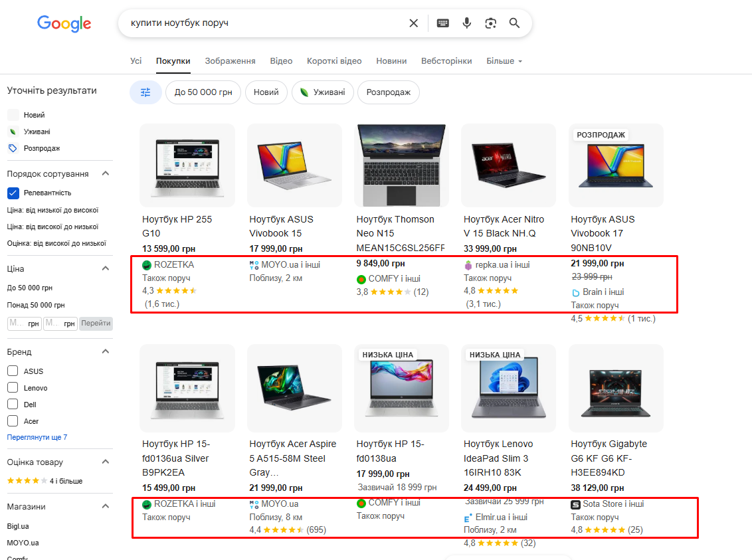Apply the Уживані filter chip
Image resolution: width=752 pixels, height=560 pixels.
pyautogui.click(x=323, y=92)
